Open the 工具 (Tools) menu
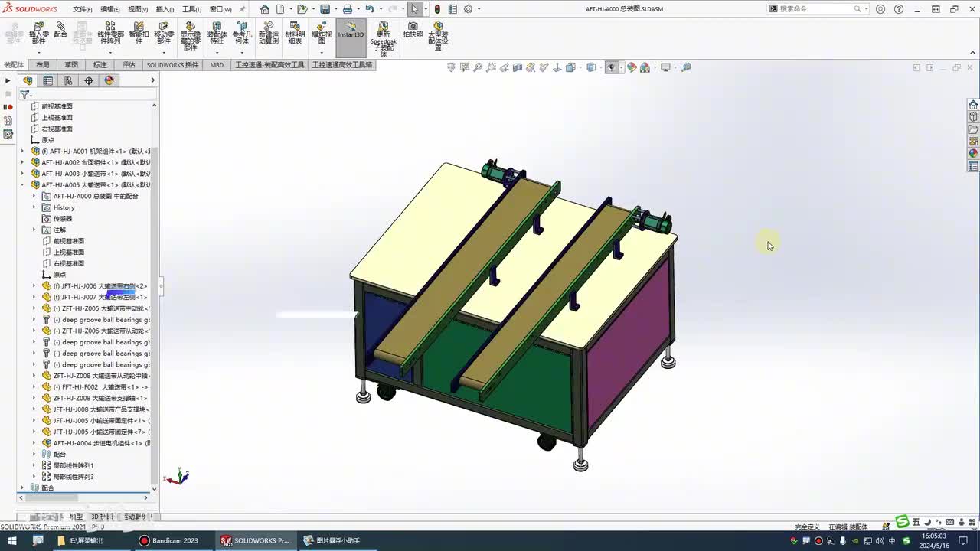 [191, 9]
